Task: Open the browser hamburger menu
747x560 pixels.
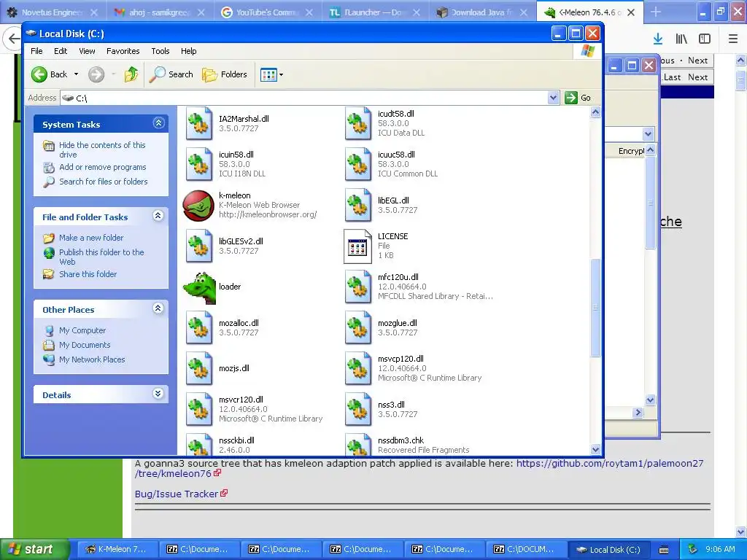Action: (733, 39)
